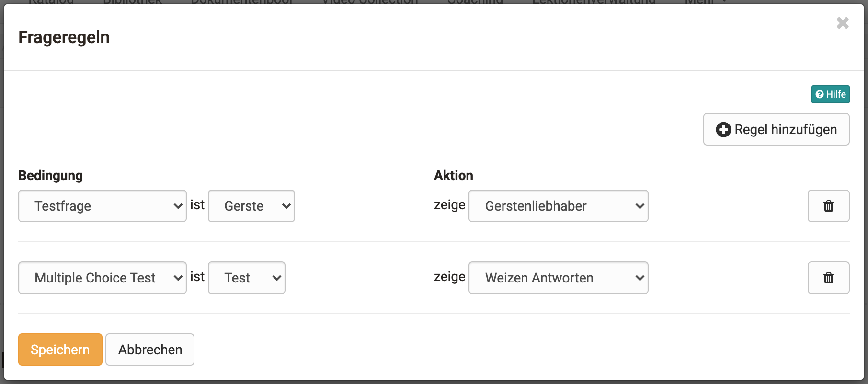Viewport: 868px width, 384px height.
Task: Open the Hilfe help link
Action: 830,94
